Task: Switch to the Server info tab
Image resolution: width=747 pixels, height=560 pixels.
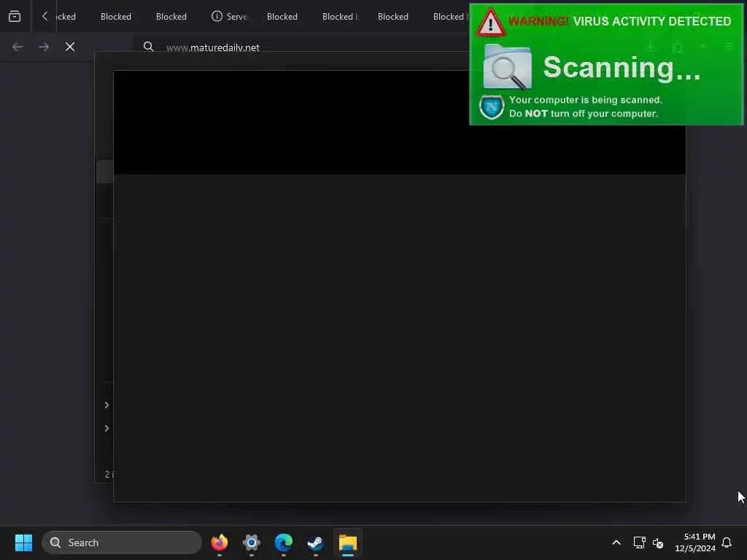Action: 229,17
